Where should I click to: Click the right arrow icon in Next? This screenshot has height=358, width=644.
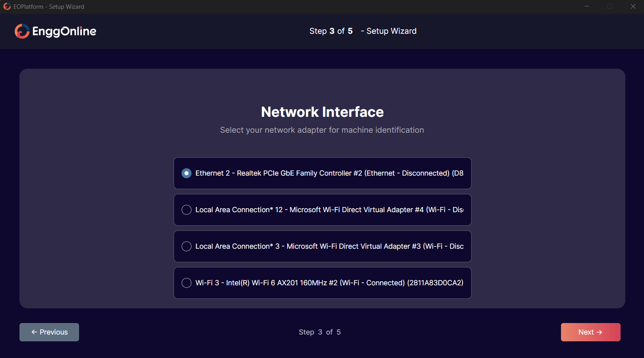tap(600, 332)
